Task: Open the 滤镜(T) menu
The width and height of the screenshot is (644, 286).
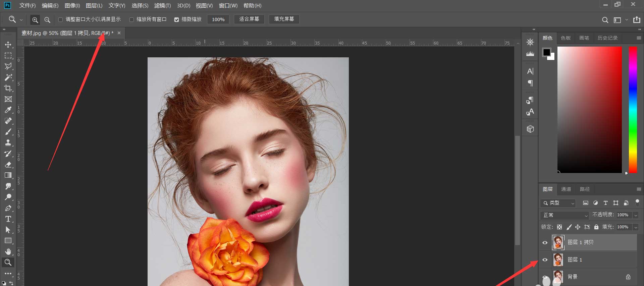Action: 162,6
